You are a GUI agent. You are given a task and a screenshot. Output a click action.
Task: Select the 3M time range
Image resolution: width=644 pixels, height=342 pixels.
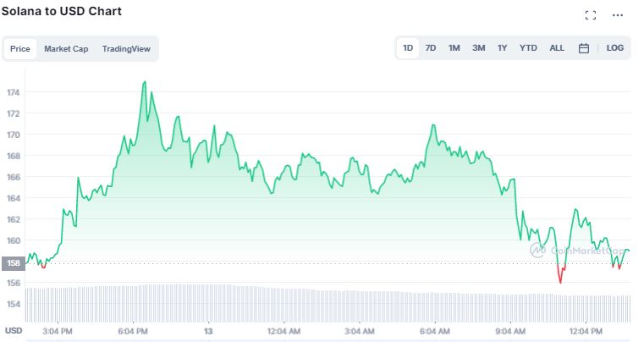point(478,48)
